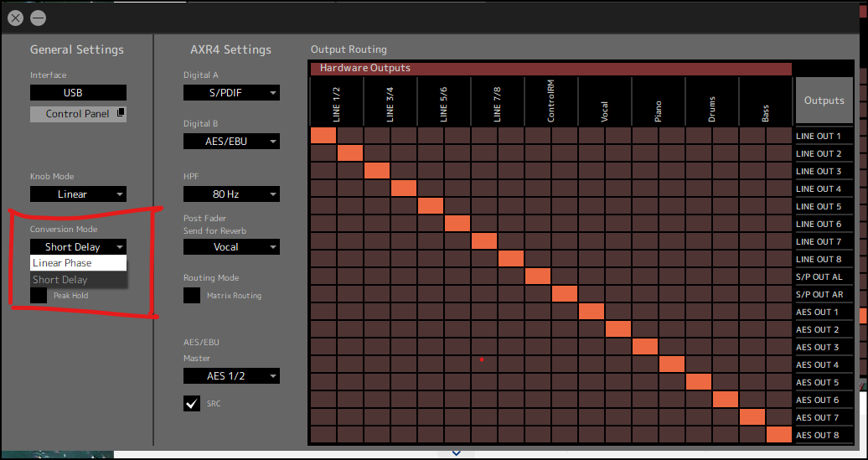The width and height of the screenshot is (868, 460).
Task: Expand the AES/EBU Master dropdown
Action: (231, 376)
